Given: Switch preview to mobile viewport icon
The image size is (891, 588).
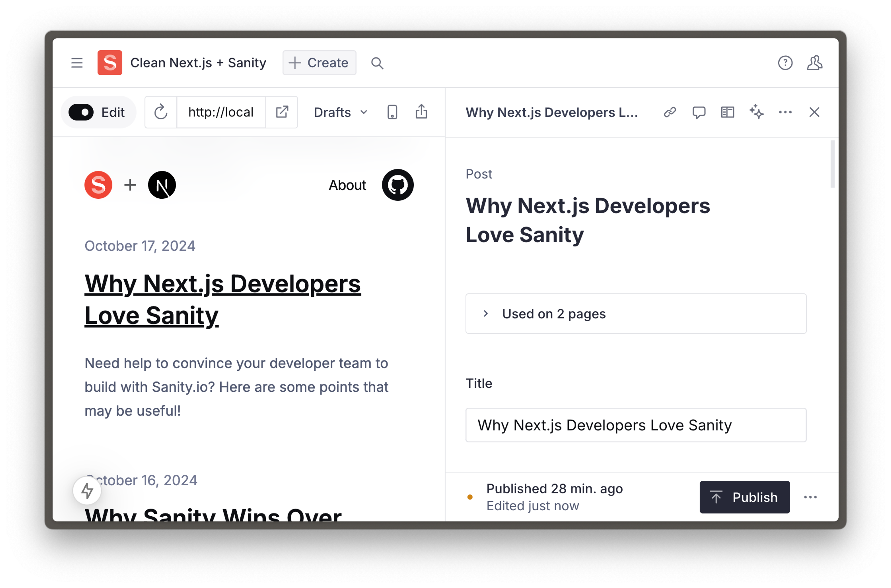Looking at the screenshot, I should (392, 112).
